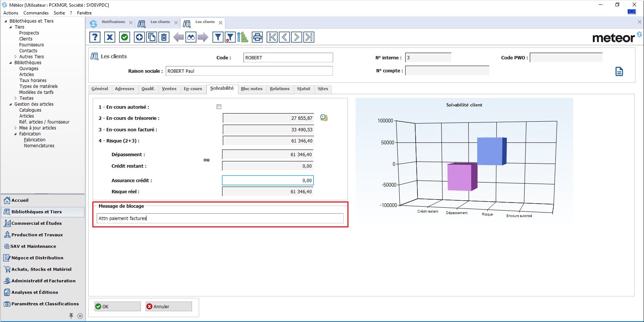
Task: Collapse the Bibliothèques et Tiers tree root
Action: click(x=6, y=21)
